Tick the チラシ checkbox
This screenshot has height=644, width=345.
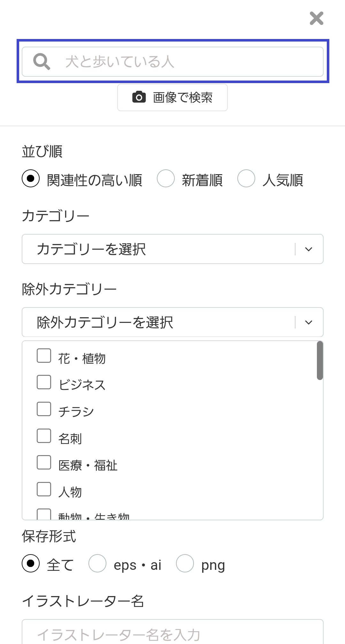(x=44, y=409)
